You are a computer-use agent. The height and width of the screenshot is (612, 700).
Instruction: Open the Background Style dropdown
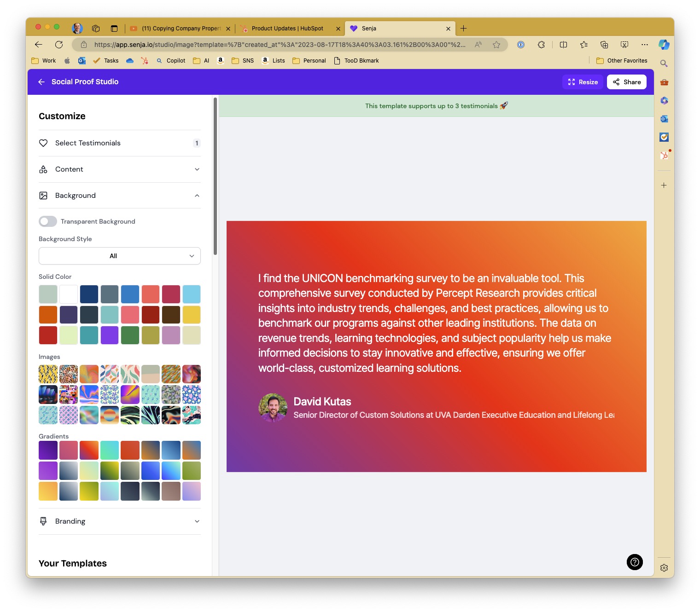(x=120, y=256)
